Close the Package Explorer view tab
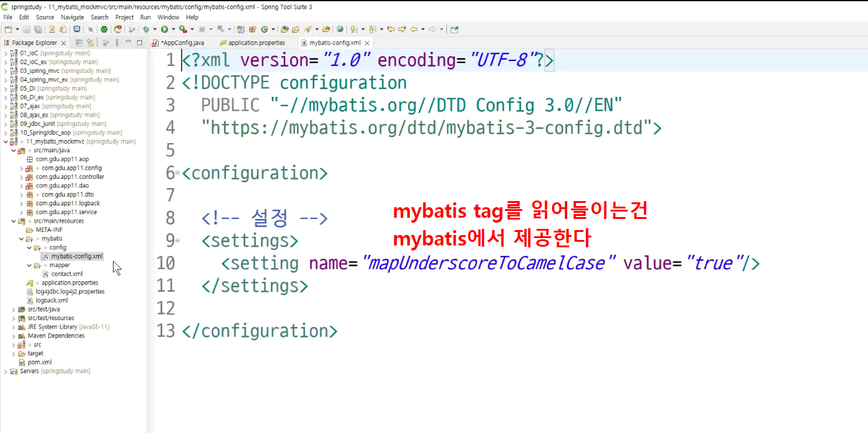This screenshot has height=433, width=868. 64,43
